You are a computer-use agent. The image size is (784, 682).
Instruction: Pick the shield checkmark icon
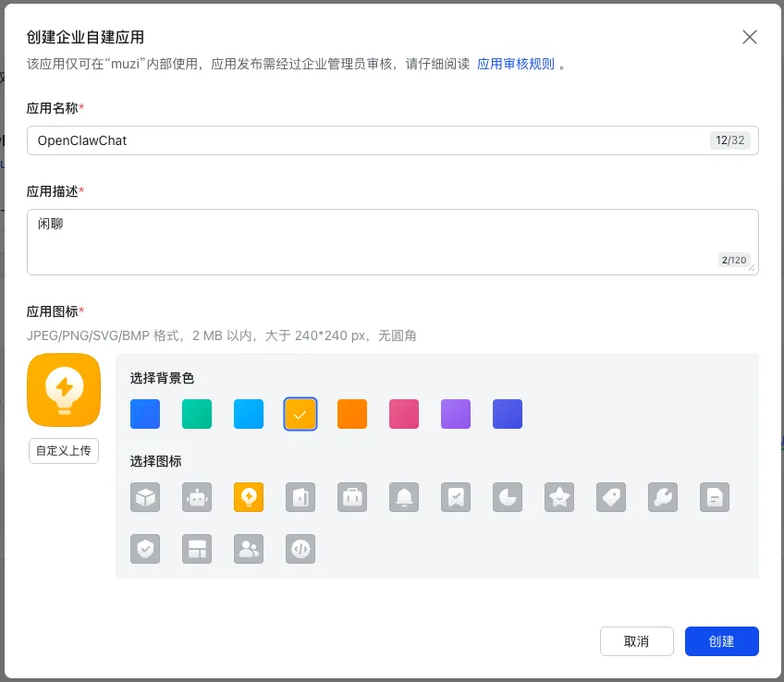tap(145, 549)
